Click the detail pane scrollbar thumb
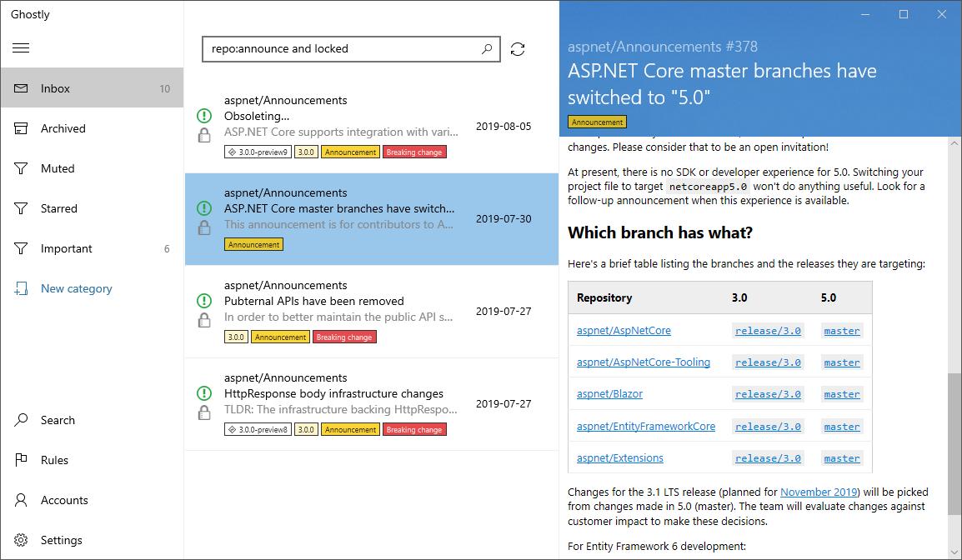 954,444
